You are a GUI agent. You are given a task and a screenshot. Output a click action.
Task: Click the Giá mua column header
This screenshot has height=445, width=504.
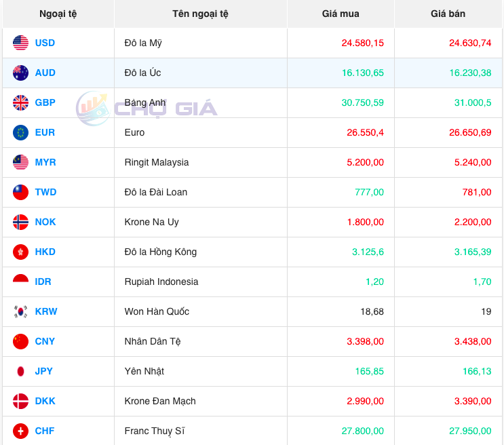(341, 14)
